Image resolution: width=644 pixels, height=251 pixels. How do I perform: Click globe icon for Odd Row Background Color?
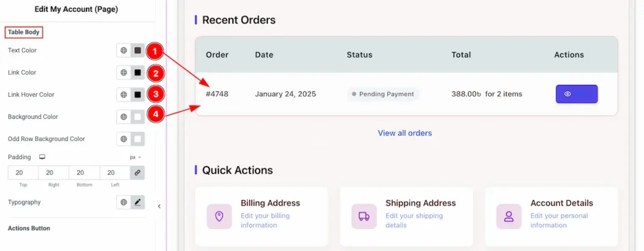coord(124,139)
